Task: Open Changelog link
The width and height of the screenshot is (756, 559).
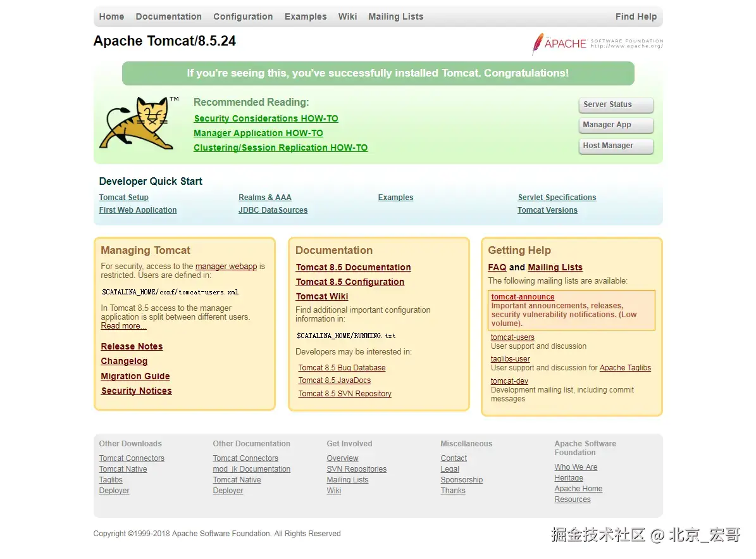Action: click(124, 361)
